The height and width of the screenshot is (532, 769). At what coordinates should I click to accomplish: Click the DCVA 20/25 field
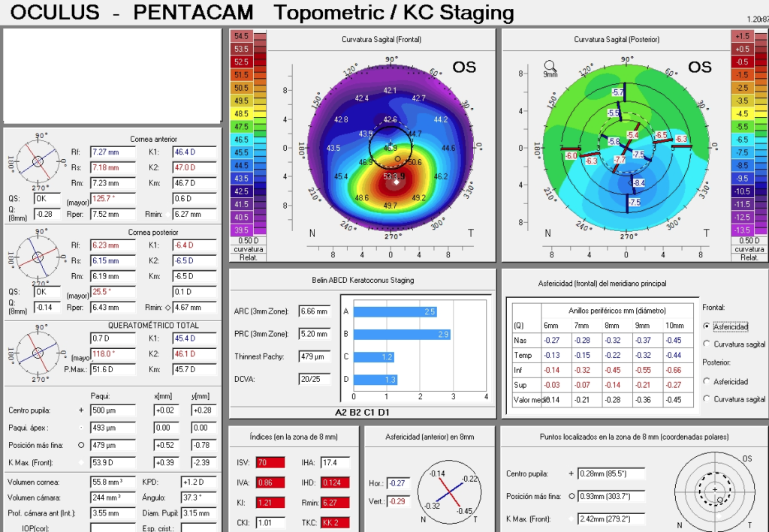[315, 380]
